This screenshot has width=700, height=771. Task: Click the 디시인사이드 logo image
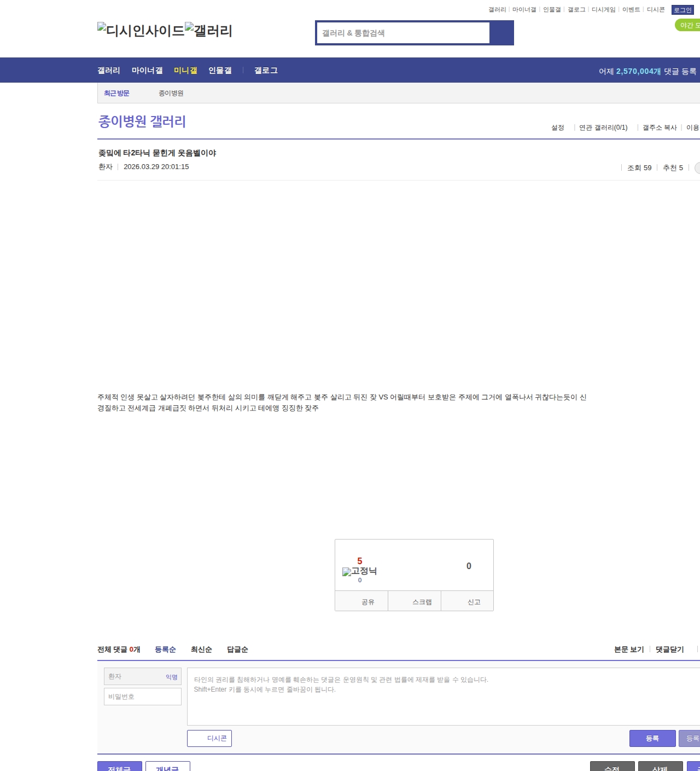click(141, 31)
